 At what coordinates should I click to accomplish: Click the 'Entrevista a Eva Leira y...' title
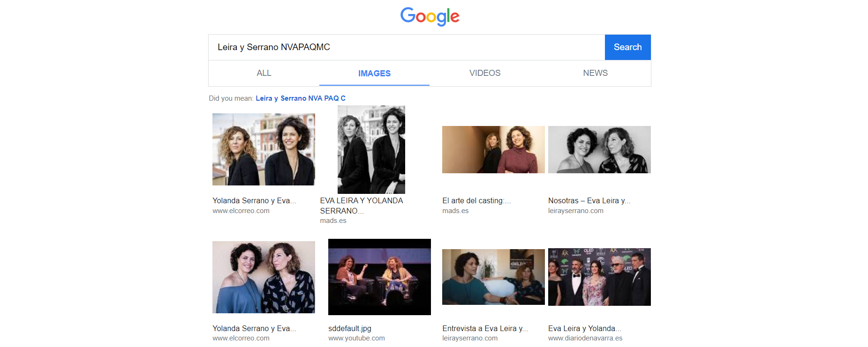pos(485,329)
